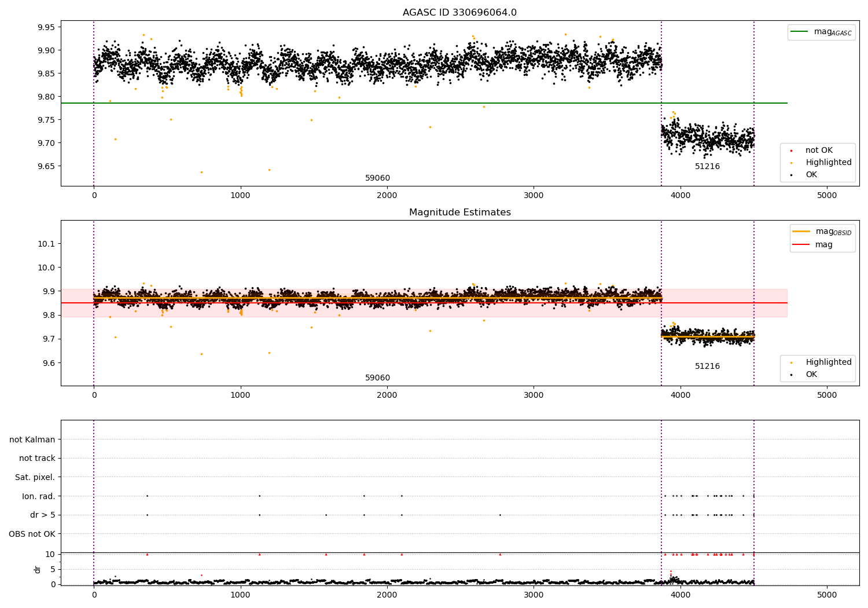Click the '59060' label in top plot

coord(377,178)
